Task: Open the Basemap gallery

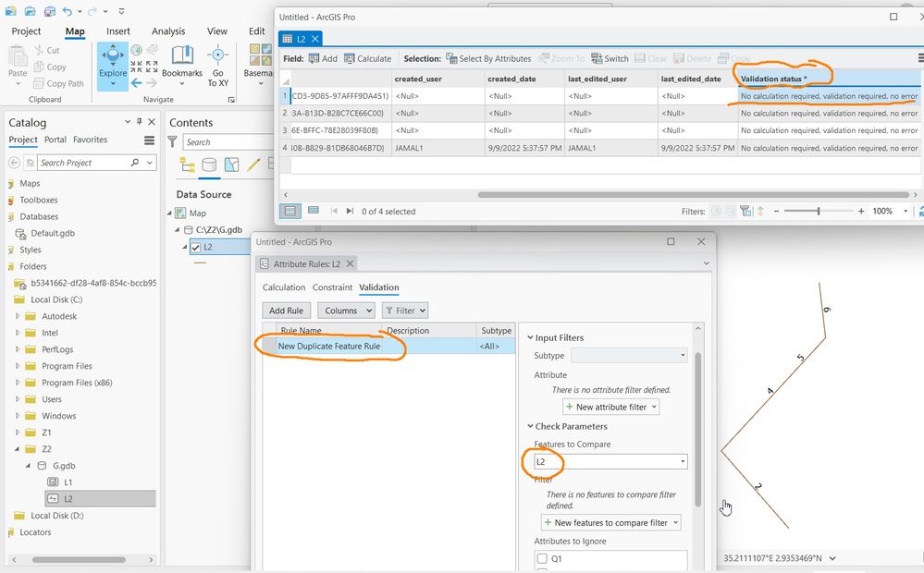Action: (x=259, y=65)
